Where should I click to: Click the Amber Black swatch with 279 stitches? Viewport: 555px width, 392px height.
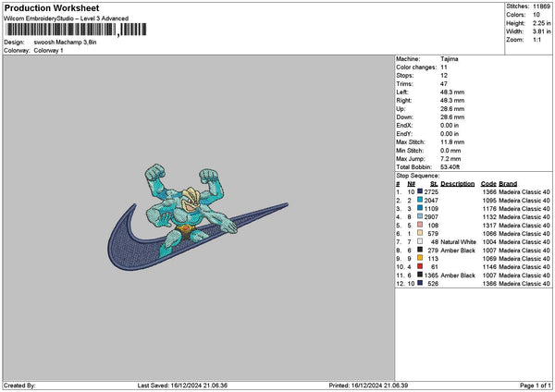tap(420, 250)
